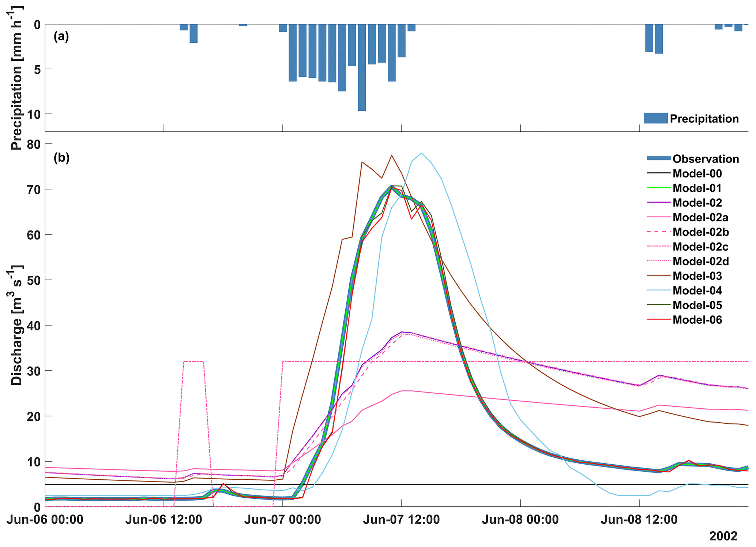Click the Model-00 legend label

click(697, 173)
